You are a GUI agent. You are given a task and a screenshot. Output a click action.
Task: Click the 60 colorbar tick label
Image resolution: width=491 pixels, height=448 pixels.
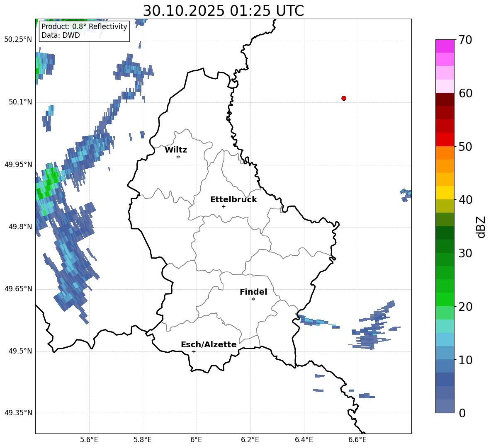click(x=465, y=93)
